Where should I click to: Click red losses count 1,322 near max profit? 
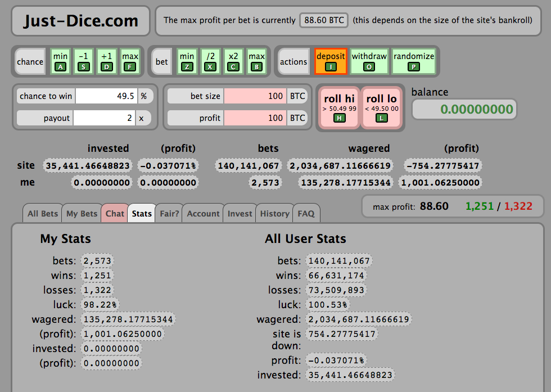pos(518,206)
